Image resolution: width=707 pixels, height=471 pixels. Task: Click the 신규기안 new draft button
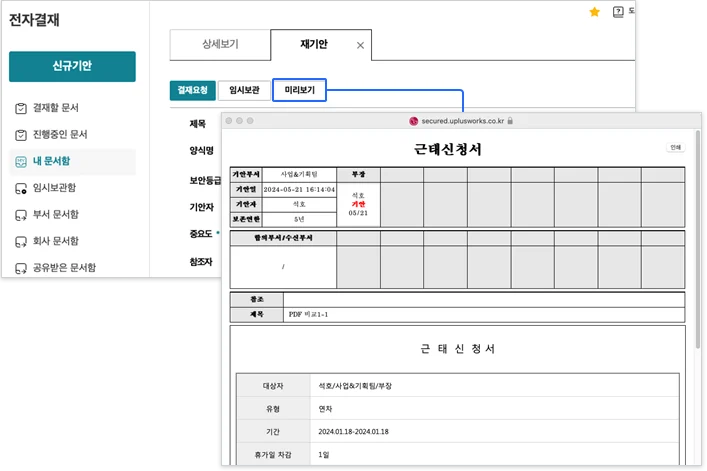(x=72, y=66)
